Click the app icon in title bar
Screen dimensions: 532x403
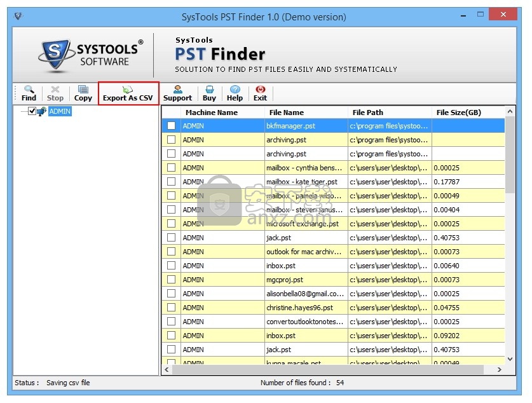18,16
